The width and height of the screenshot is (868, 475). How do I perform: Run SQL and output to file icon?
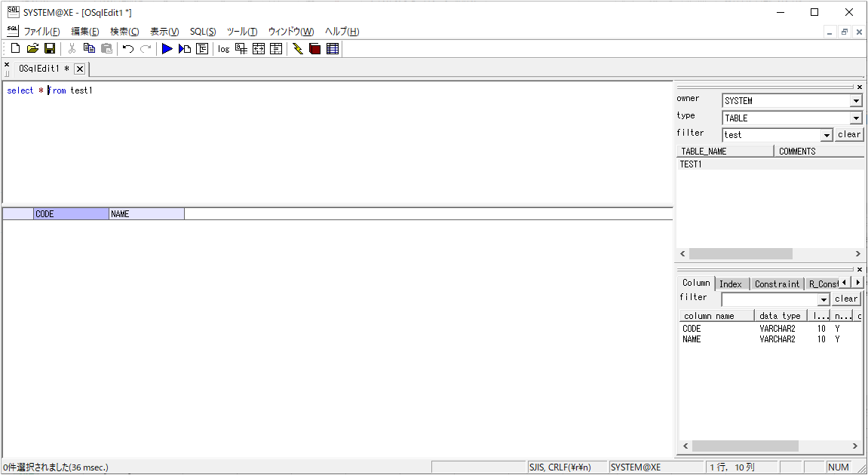(185, 49)
